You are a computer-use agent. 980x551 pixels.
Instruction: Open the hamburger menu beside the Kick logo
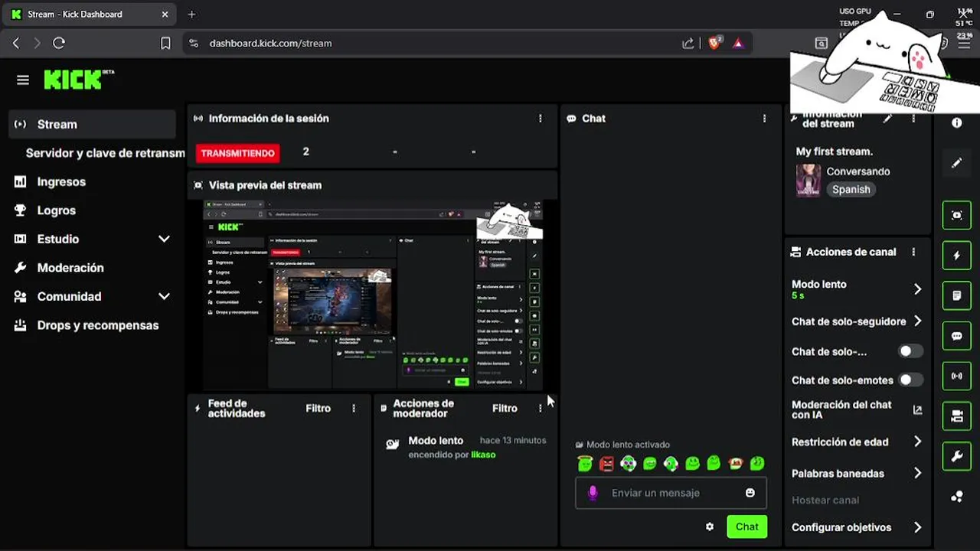pyautogui.click(x=23, y=80)
